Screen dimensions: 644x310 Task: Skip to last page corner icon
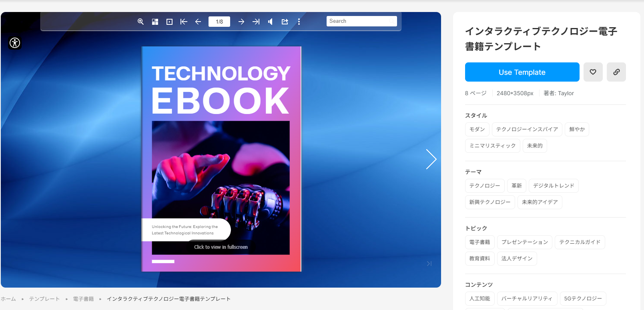click(429, 264)
